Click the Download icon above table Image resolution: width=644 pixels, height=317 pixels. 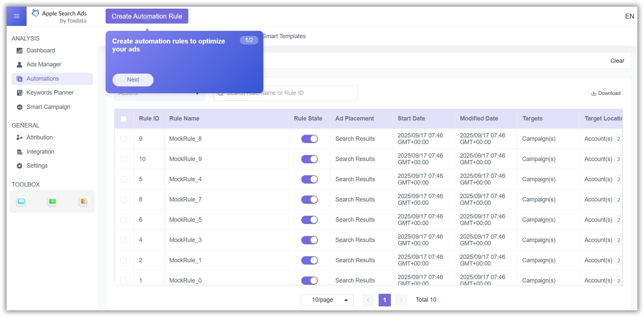tap(594, 94)
